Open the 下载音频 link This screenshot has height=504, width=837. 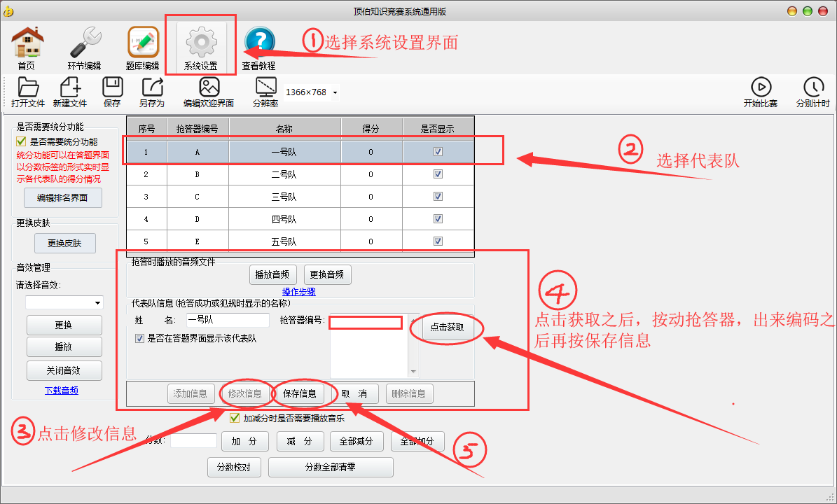(x=61, y=391)
